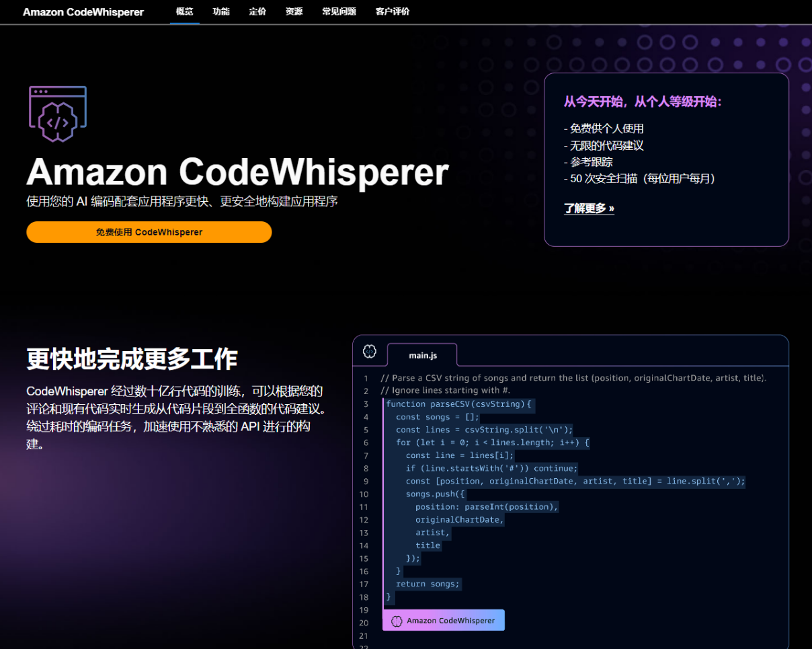The image size is (812, 649).
Task: Click the CodeWhisperer icon inside the blue badge
Action: click(x=395, y=619)
